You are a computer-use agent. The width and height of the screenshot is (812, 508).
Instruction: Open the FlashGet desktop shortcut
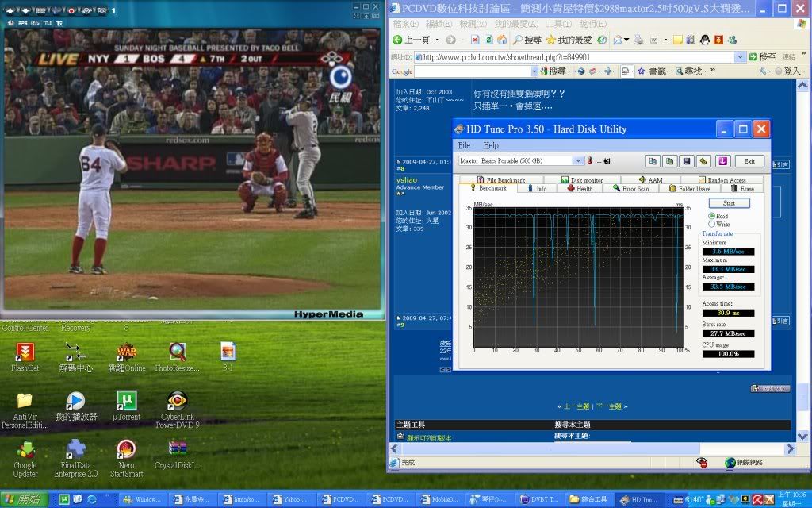25,357
